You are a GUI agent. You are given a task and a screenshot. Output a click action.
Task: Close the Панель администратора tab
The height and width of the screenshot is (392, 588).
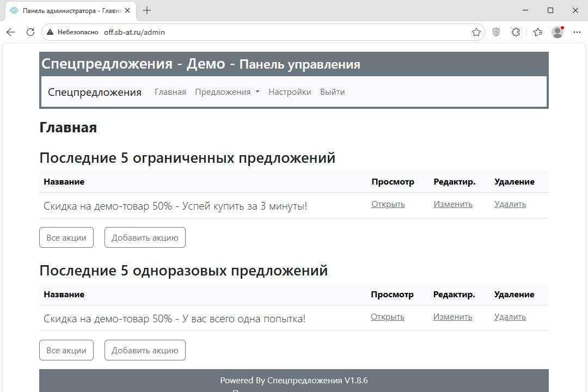pyautogui.click(x=127, y=10)
